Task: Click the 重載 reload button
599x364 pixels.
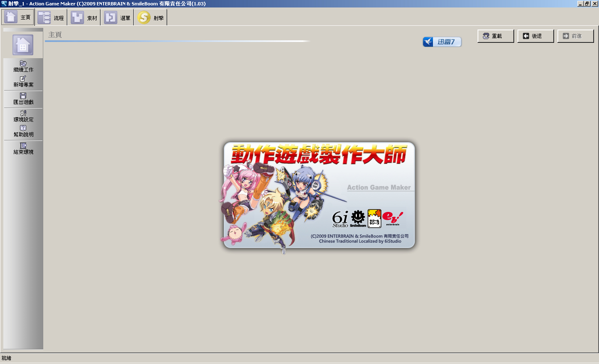Action: pyautogui.click(x=496, y=36)
